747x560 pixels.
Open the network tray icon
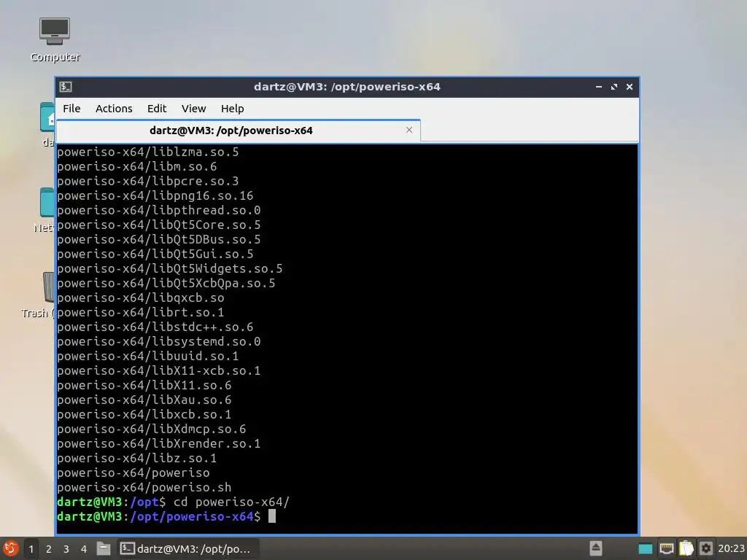point(667,548)
